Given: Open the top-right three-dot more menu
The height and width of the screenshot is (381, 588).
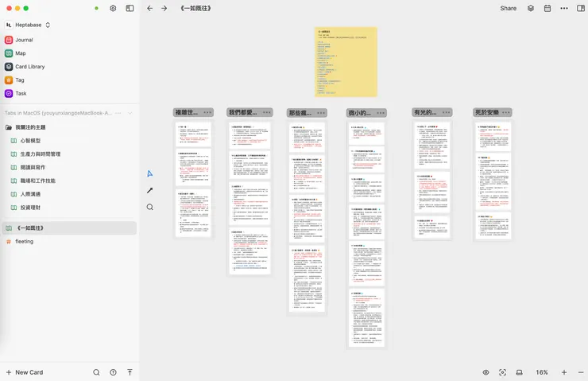Looking at the screenshot, I should [x=564, y=8].
